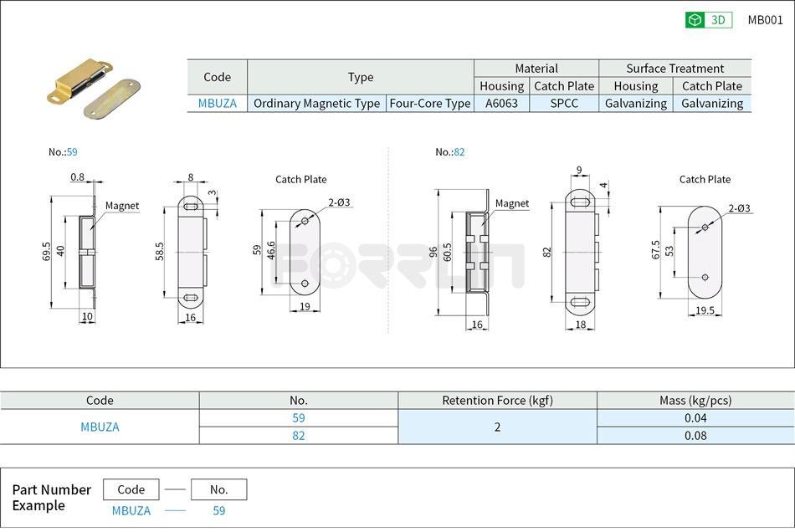
Task: Click the Catch Plate drawing for No.:82
Action: pyautogui.click(x=706, y=251)
